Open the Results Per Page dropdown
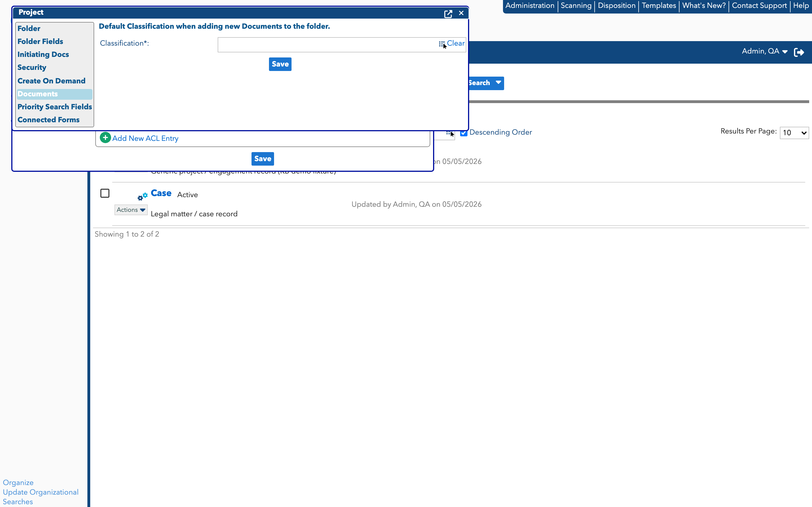 (794, 133)
